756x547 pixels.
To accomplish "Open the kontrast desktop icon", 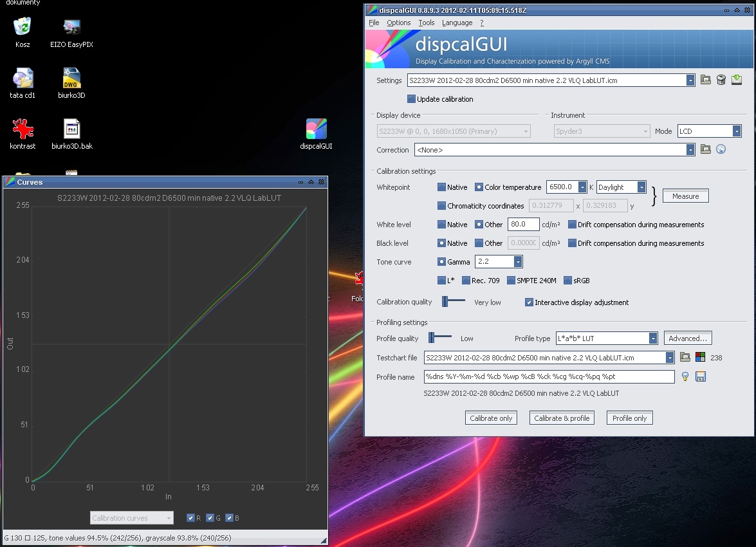I will (22, 128).
